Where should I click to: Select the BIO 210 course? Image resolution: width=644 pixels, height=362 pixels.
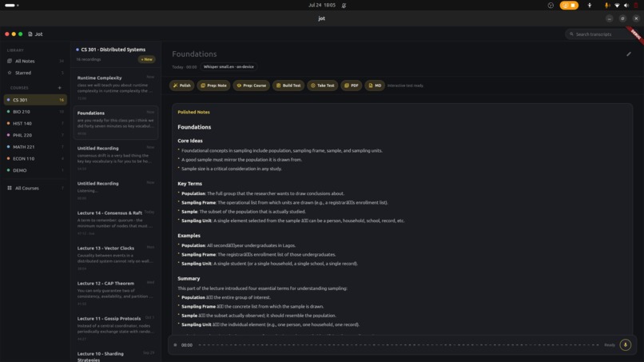35,112
